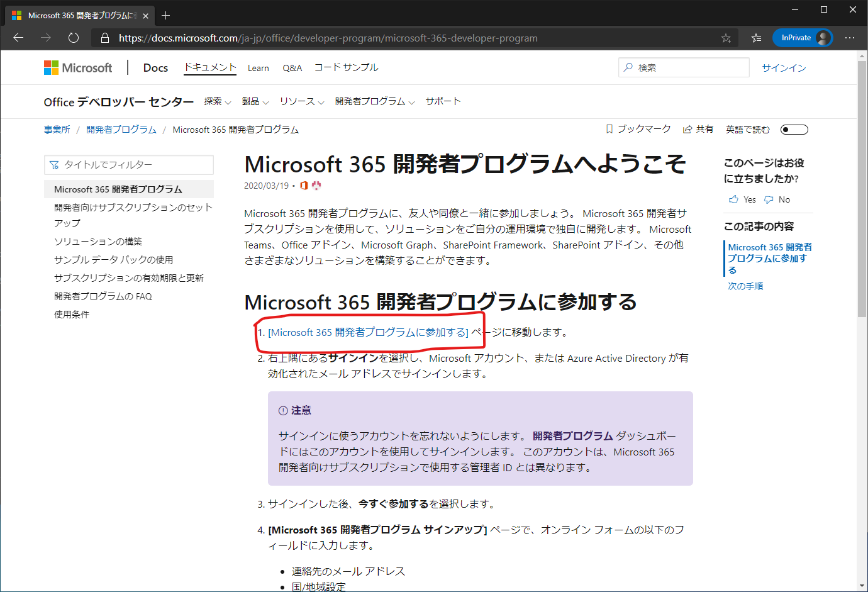Open 開発者向けサブスクリプションのセットアップ tree item
Viewport: 868px width, 592px height.
(x=133, y=215)
